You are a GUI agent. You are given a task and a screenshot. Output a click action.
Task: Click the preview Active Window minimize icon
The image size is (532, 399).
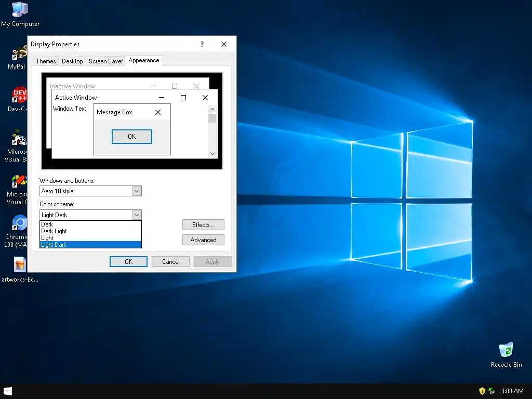(162, 98)
